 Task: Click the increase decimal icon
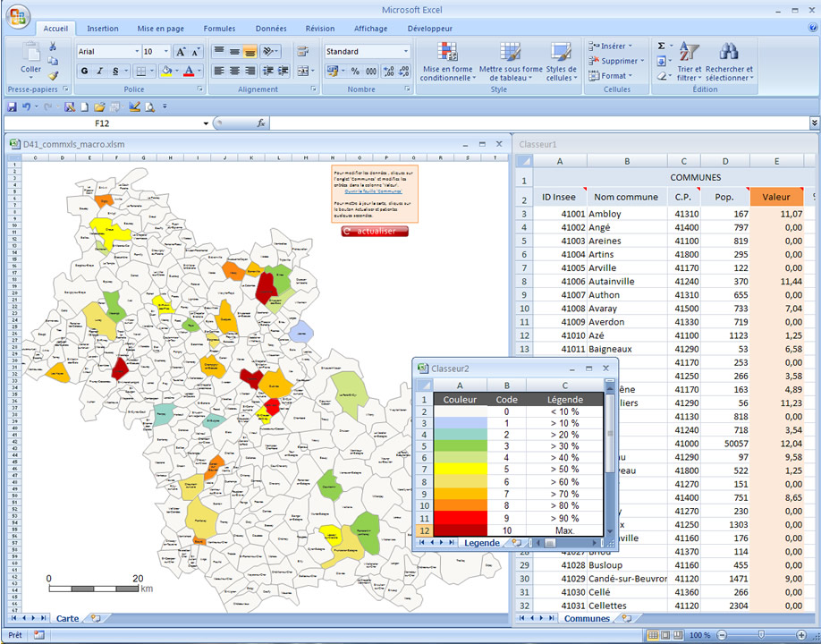coord(389,72)
